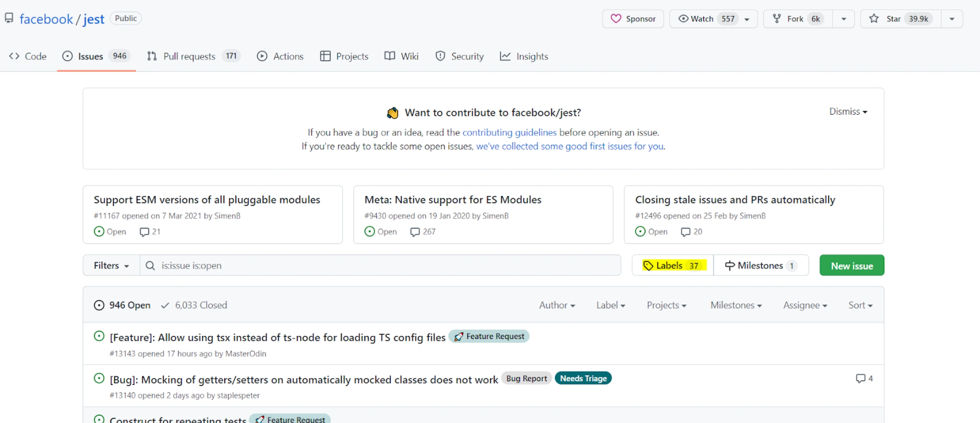The width and height of the screenshot is (980, 423).
Task: Focus the is:issue is:open search field
Action: 384,266
